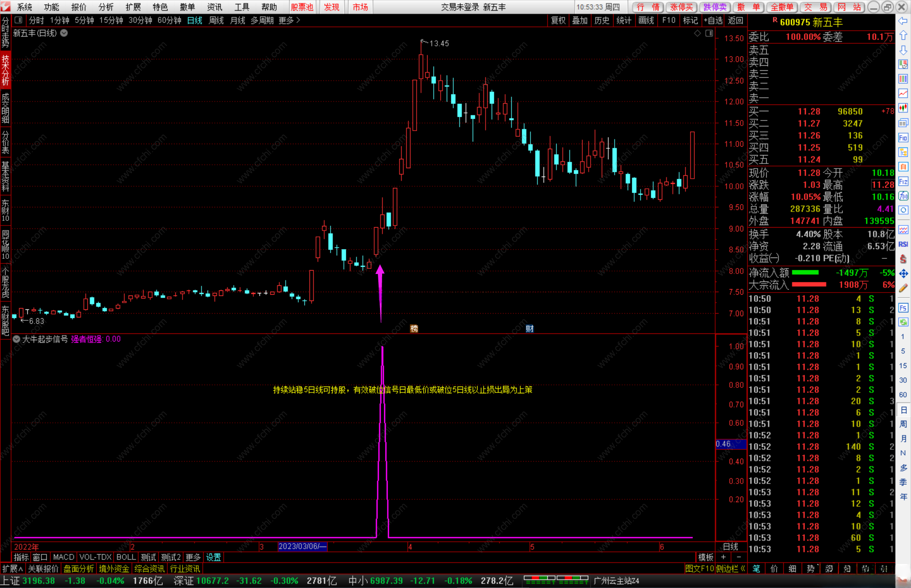Collapse the sidebar with 侧边栏 button

[730, 569]
